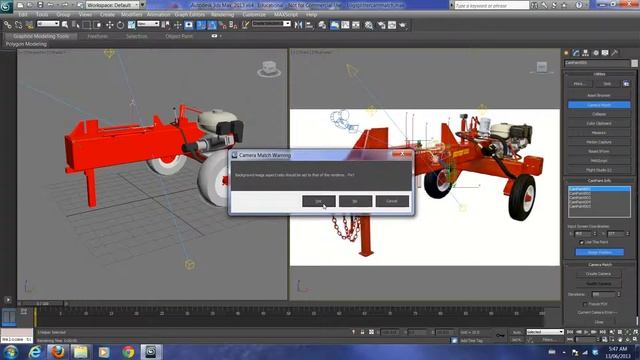Click the Unlink Selection tool
Image resolution: width=640 pixels, height=360 pixels.
(18, 25)
